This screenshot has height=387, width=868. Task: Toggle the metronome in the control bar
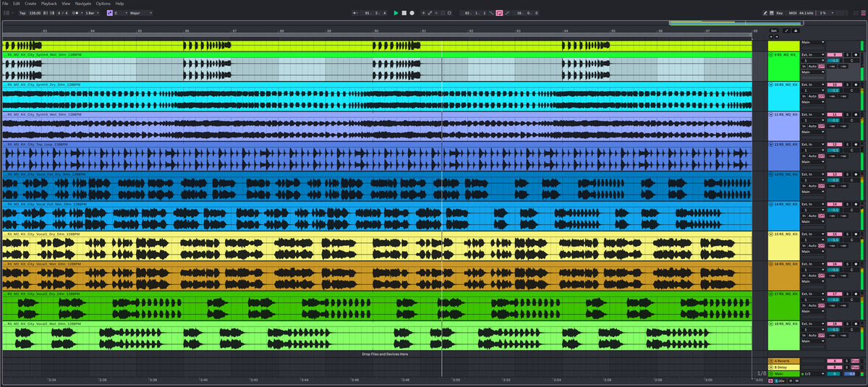pyautogui.click(x=75, y=13)
